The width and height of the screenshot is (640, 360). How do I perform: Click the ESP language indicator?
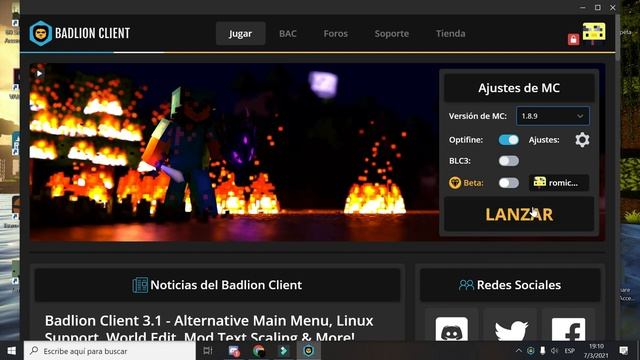(570, 351)
